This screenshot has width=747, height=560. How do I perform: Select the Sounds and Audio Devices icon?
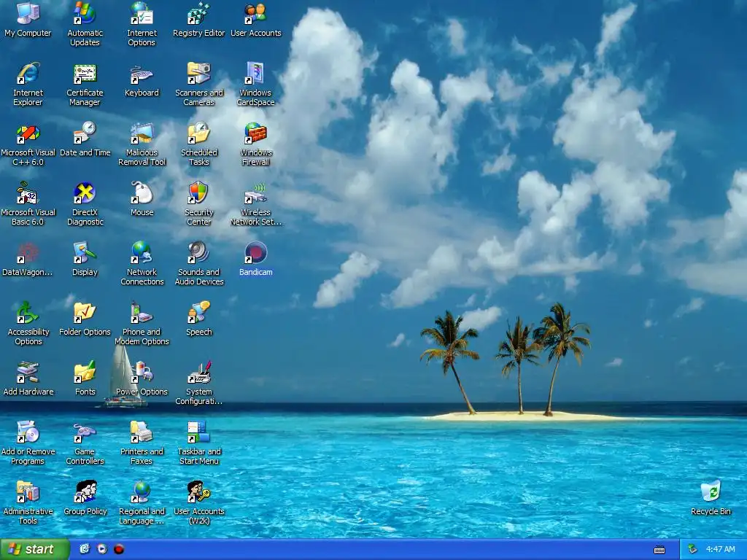198,252
